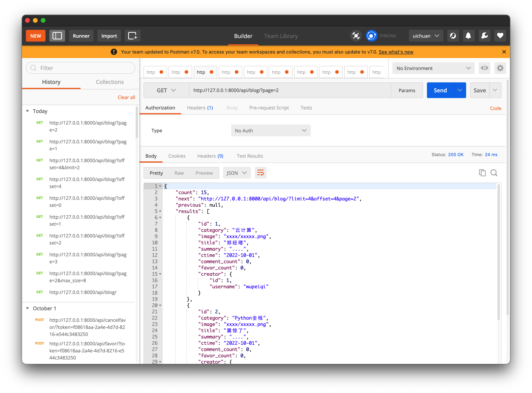Open notifications bell icon
This screenshot has width=532, height=393.
(468, 36)
